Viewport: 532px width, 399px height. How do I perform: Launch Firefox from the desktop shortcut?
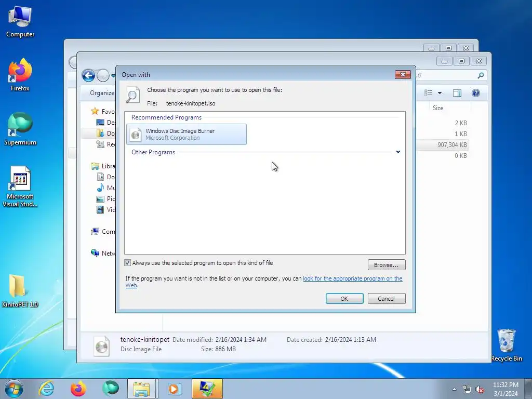(20, 75)
